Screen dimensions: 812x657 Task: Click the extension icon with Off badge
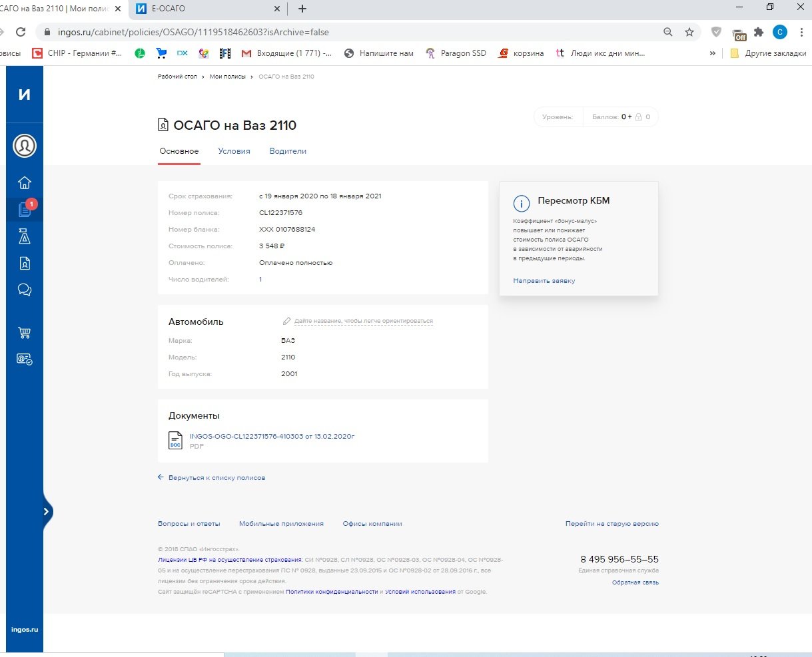click(x=739, y=33)
